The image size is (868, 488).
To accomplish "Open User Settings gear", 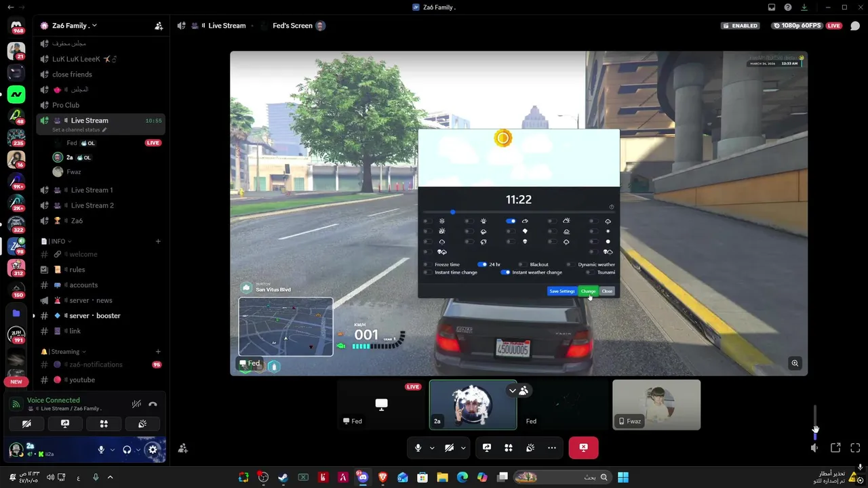I will coord(153,449).
